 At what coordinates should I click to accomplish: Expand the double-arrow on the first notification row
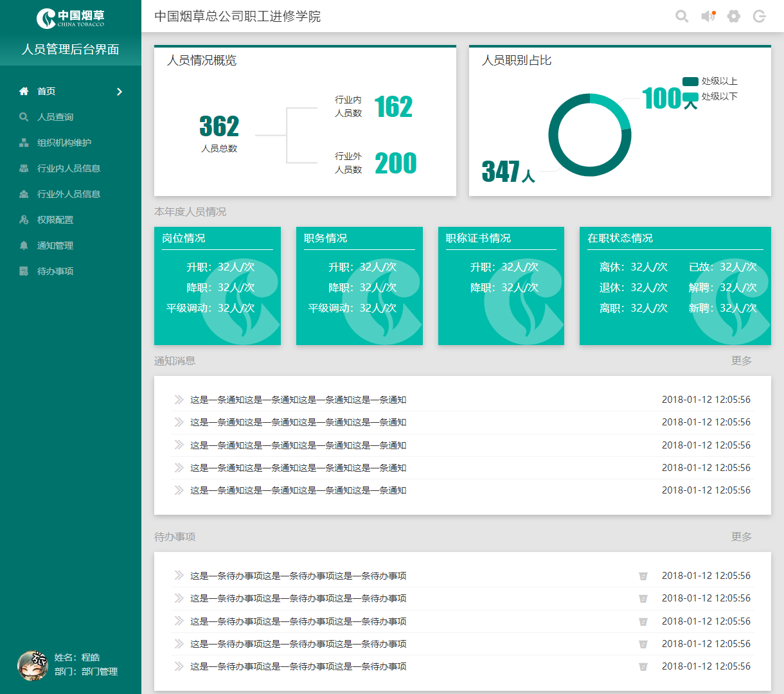178,399
